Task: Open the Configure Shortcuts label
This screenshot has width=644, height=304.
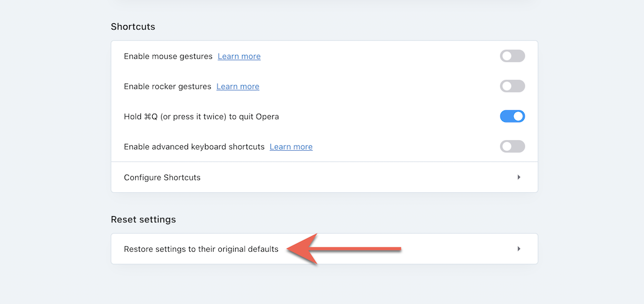Action: pos(162,178)
